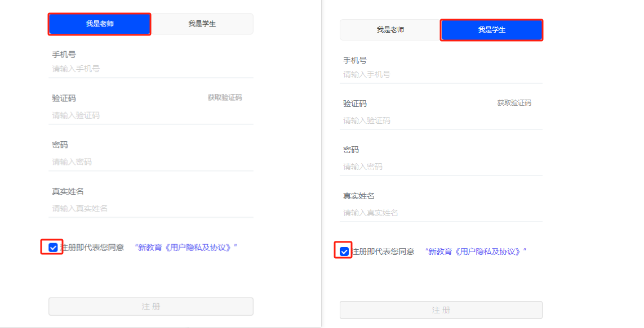This screenshot has height=328, width=644.
Task: Click 注册即代表您同意 text in the right form
Action: pos(383,251)
